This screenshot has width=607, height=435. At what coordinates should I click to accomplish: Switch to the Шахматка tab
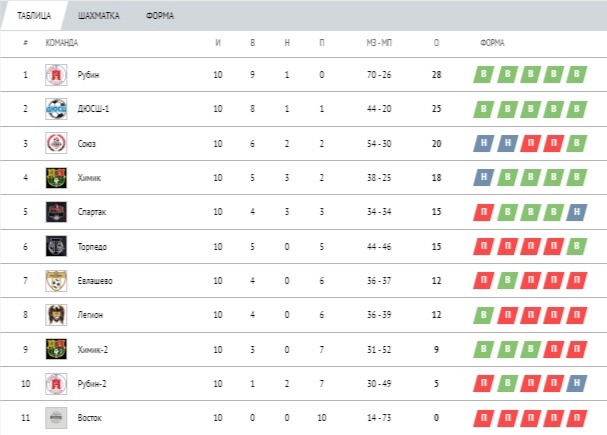point(99,15)
